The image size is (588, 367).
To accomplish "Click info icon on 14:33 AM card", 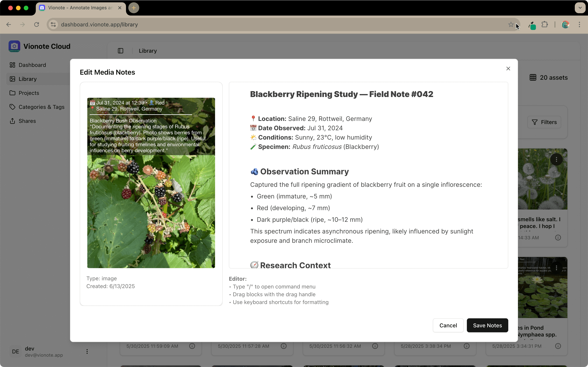I will tap(558, 237).
